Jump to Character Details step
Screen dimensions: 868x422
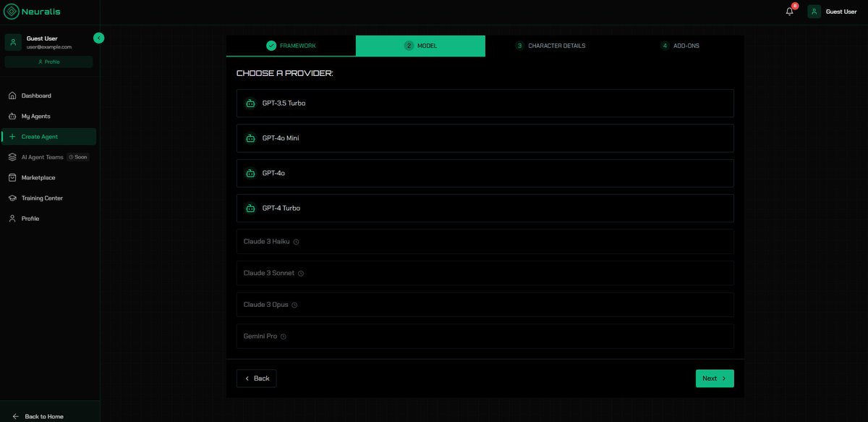(550, 46)
